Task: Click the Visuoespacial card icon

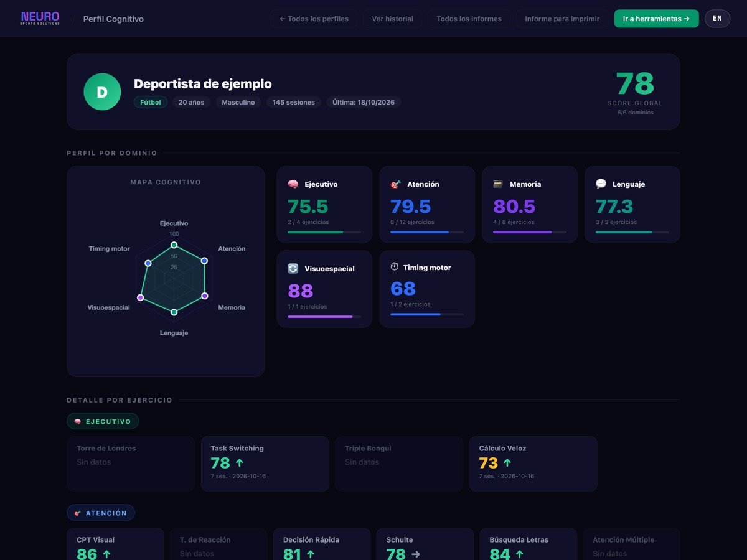Action: click(293, 269)
